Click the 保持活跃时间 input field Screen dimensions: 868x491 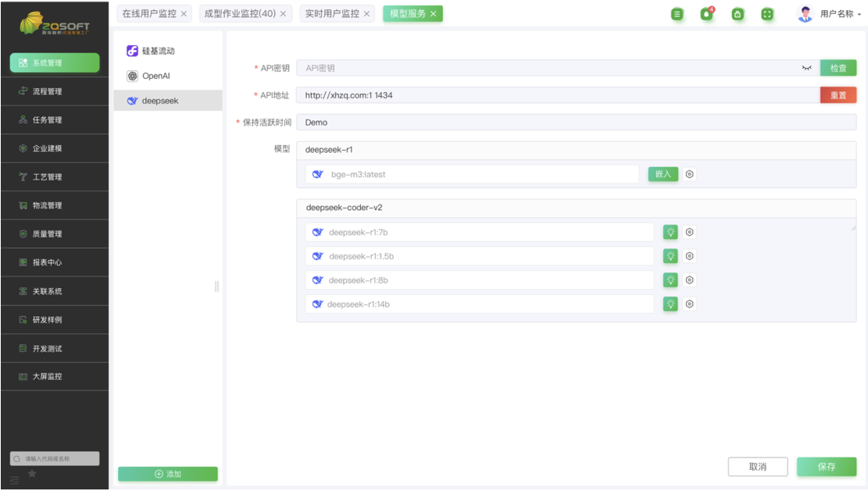click(x=577, y=123)
